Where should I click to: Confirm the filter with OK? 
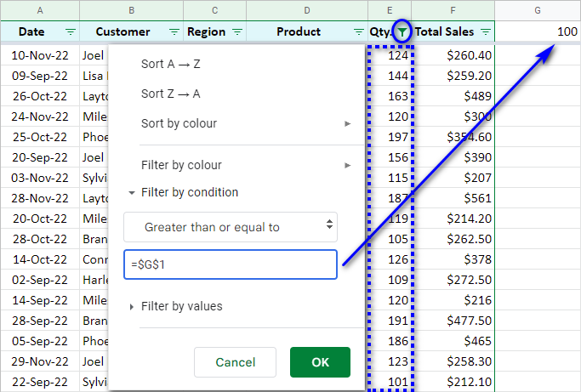(320, 362)
